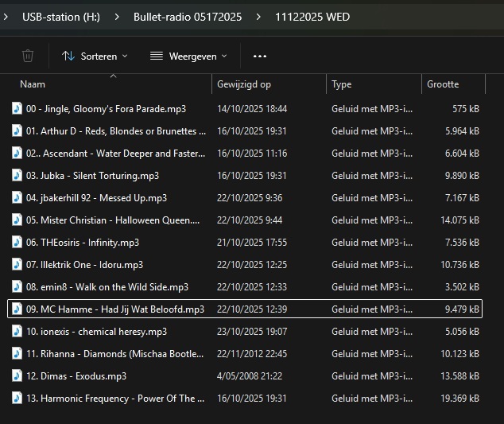Select file 00 - Jingle, Gloomy's Fora Parade.mp3
Image resolution: width=504 pixels, height=424 pixels.
[x=106, y=109]
